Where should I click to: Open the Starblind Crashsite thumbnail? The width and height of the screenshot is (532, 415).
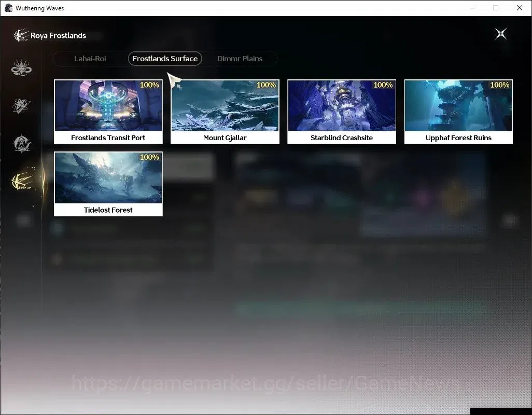tap(342, 105)
